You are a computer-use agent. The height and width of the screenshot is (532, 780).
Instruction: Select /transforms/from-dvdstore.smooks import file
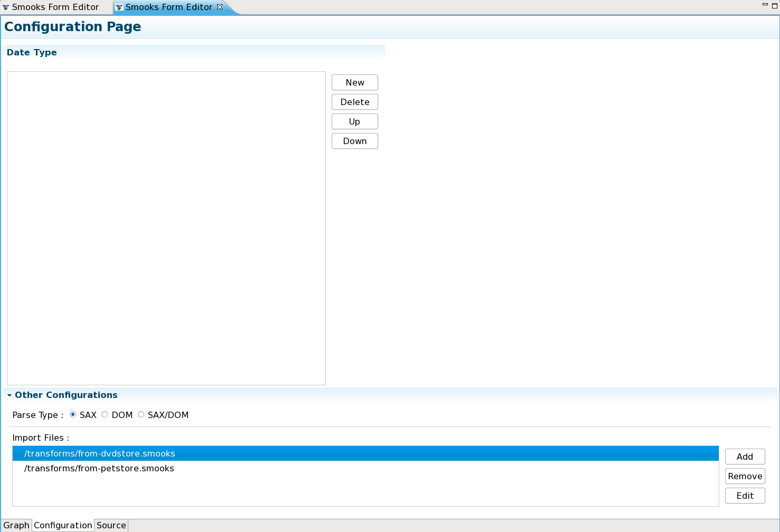(365, 453)
